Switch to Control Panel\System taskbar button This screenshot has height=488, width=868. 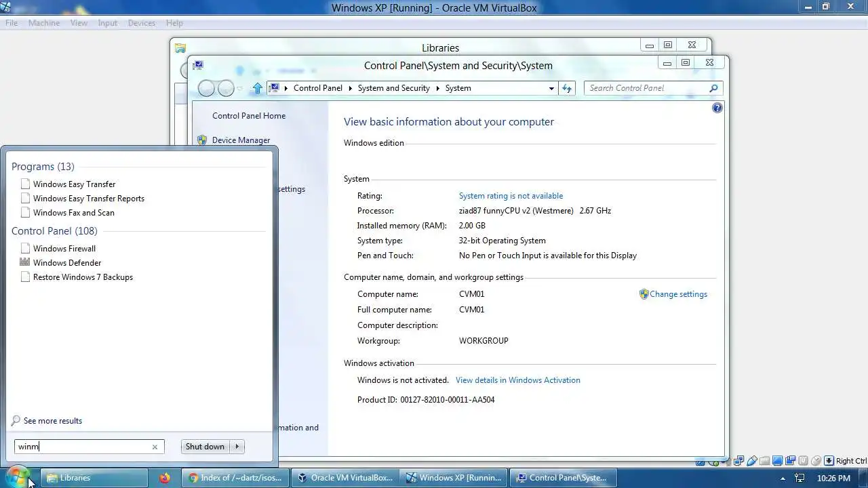click(x=562, y=478)
